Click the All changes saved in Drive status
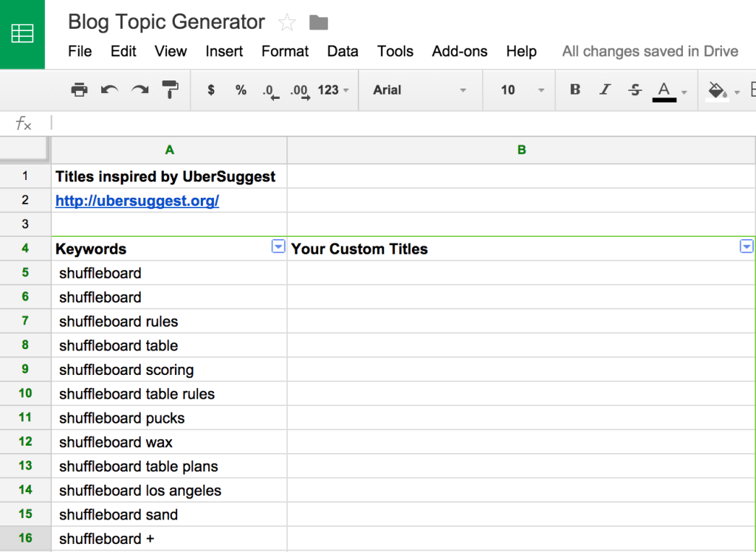This screenshot has height=552, width=756. coord(650,51)
